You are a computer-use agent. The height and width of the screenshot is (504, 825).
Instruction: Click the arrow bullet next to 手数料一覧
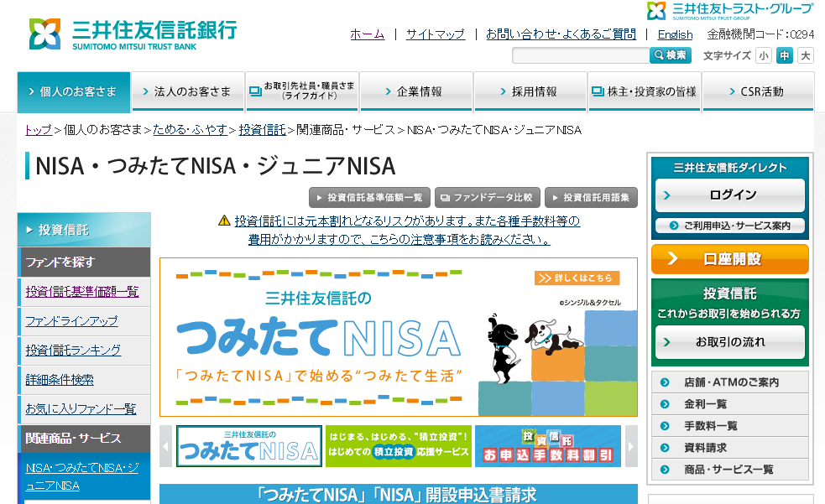coord(665,426)
